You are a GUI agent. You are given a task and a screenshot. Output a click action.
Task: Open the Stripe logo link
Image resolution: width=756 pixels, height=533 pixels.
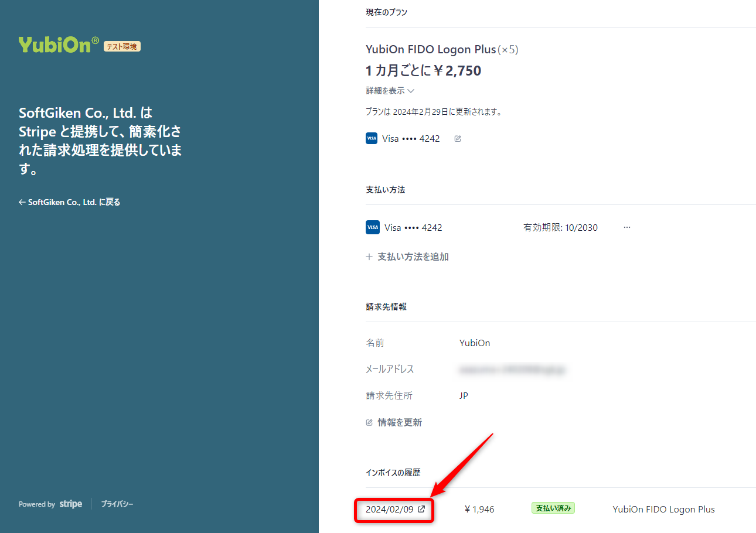(x=71, y=504)
